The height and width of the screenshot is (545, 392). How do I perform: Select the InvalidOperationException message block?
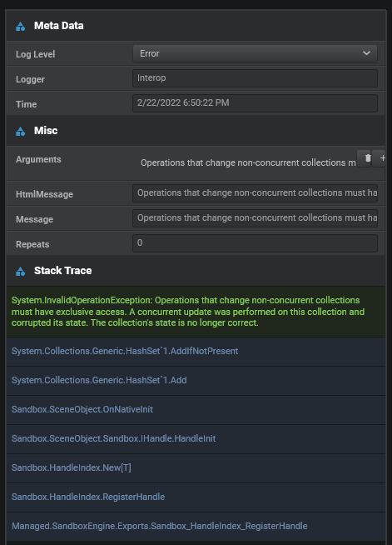click(x=196, y=312)
